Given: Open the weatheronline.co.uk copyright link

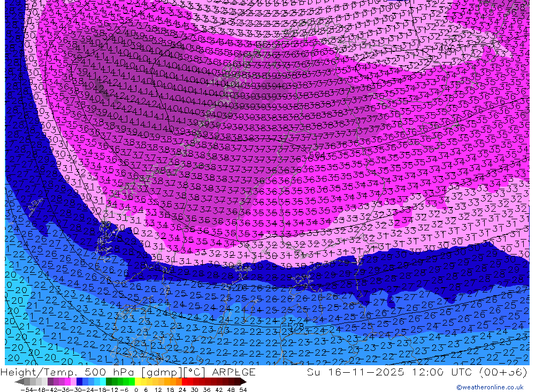Looking at the screenshot, I should click(x=490, y=387).
